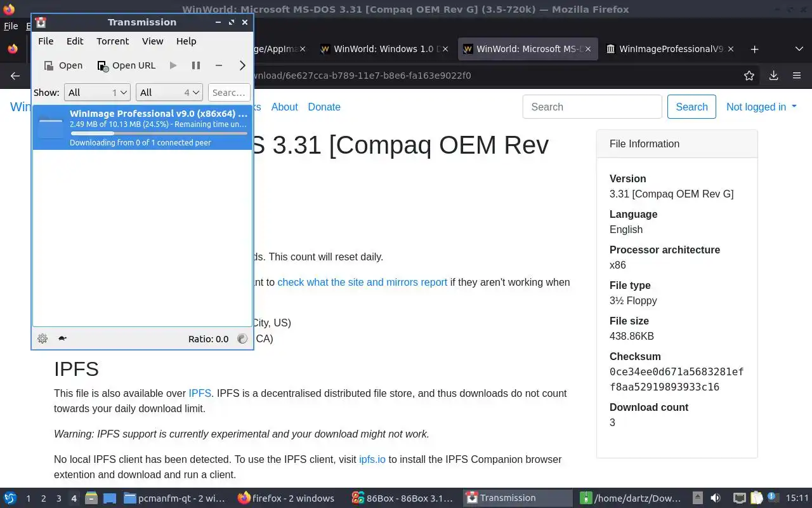
Task: Go back in Firefox
Action: 15,76
